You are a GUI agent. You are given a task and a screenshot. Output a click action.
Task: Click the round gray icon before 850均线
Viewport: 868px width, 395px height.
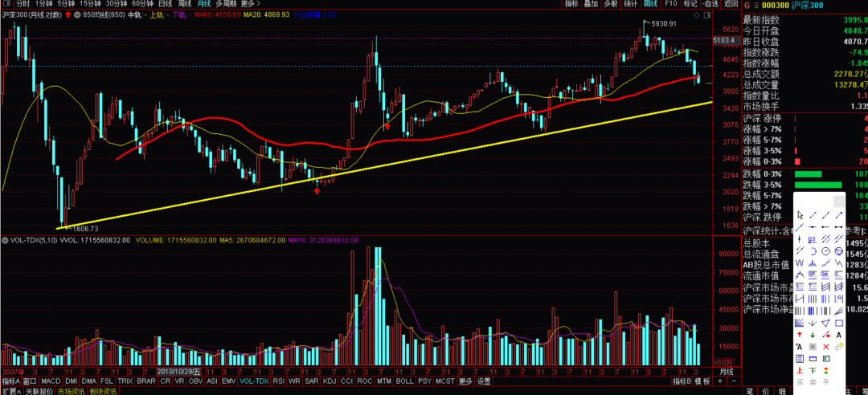tap(78, 15)
